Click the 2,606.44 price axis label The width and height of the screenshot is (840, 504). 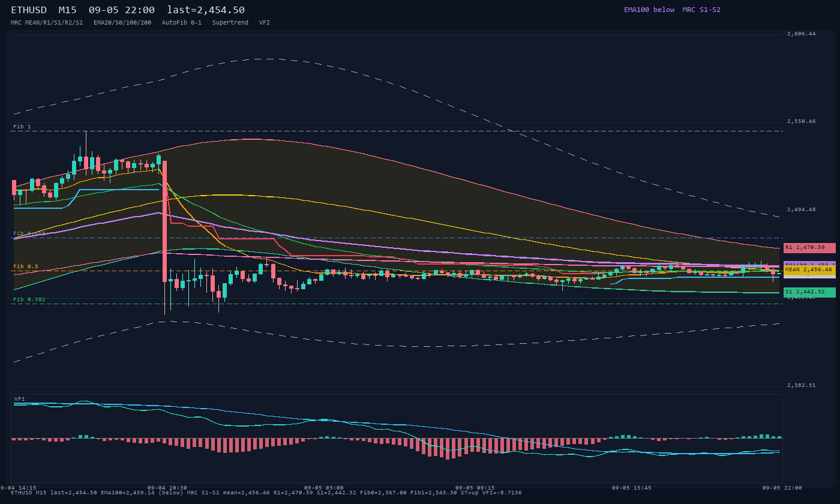(801, 34)
